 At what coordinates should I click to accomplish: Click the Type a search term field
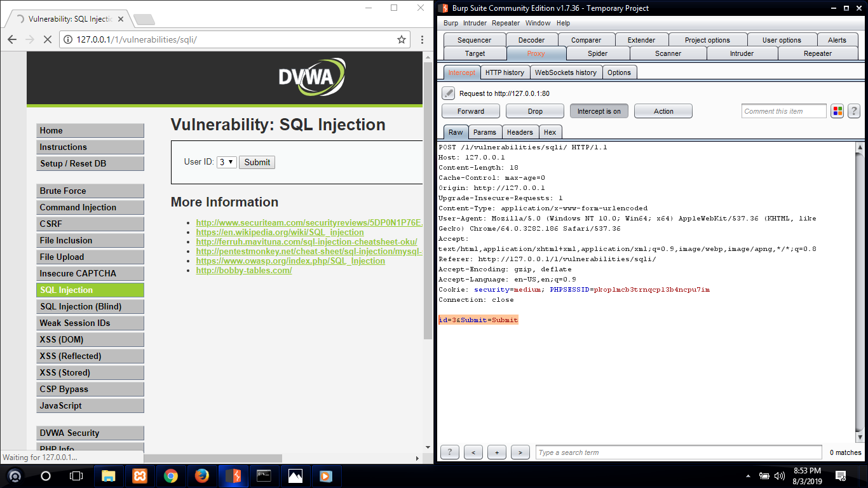(x=679, y=452)
